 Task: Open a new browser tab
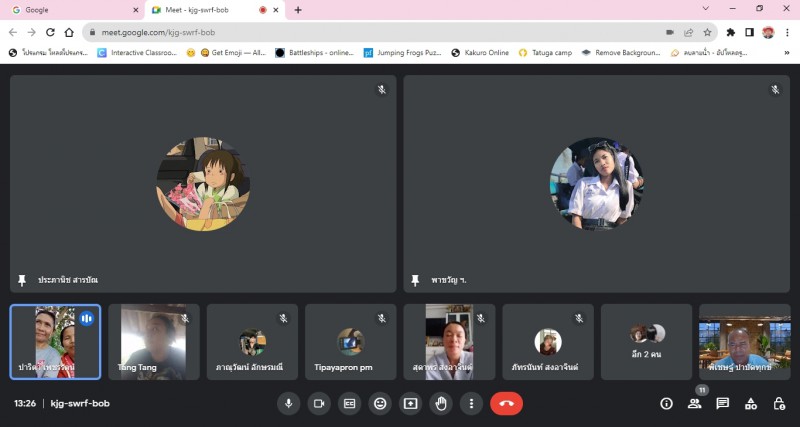[x=298, y=10]
